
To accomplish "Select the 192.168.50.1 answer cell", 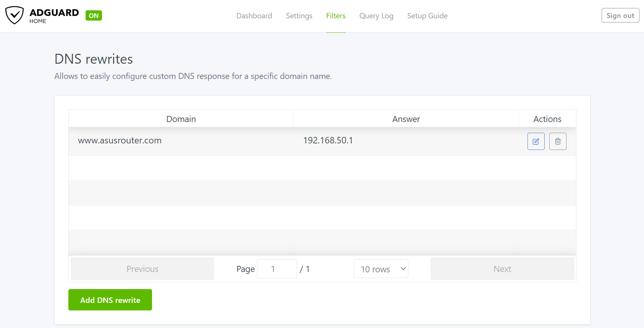I will [328, 140].
